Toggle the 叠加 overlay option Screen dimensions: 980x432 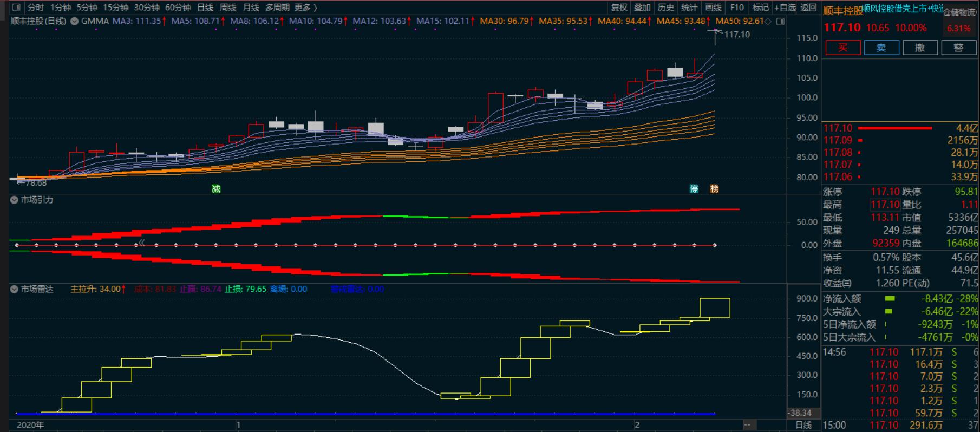(x=642, y=8)
